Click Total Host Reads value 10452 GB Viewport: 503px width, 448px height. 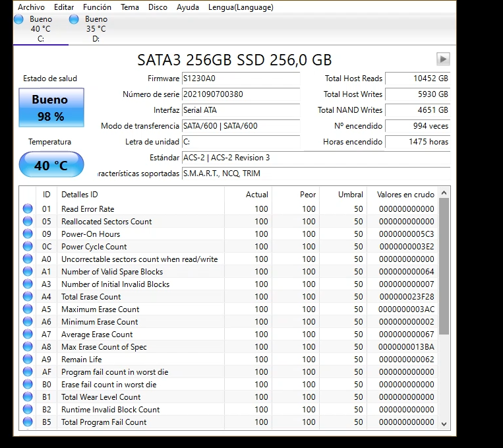[418, 79]
